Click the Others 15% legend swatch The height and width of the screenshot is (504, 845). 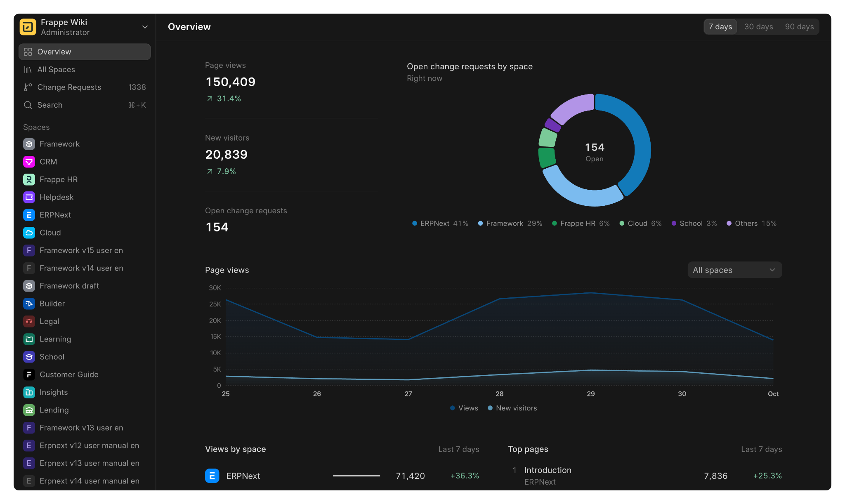[729, 224]
